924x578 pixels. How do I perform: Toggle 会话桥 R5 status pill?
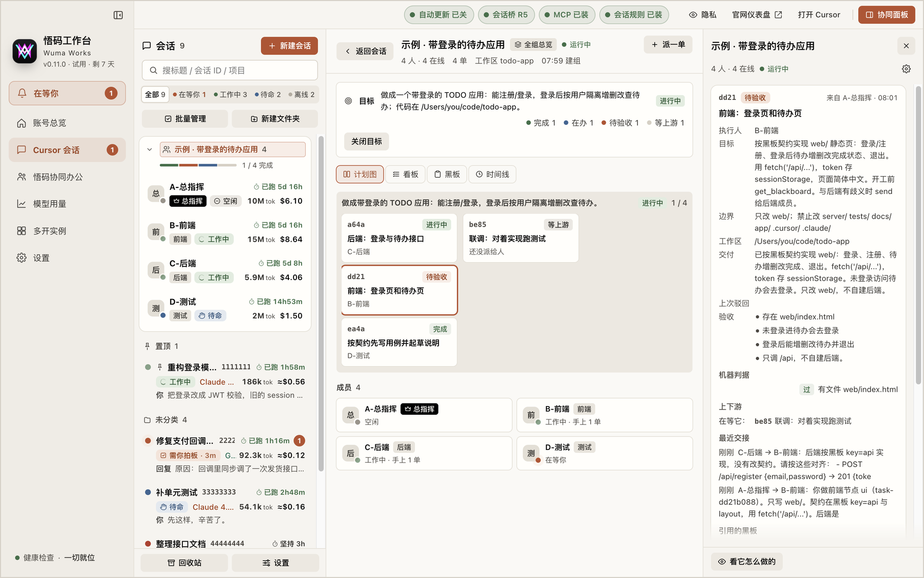[x=506, y=15]
